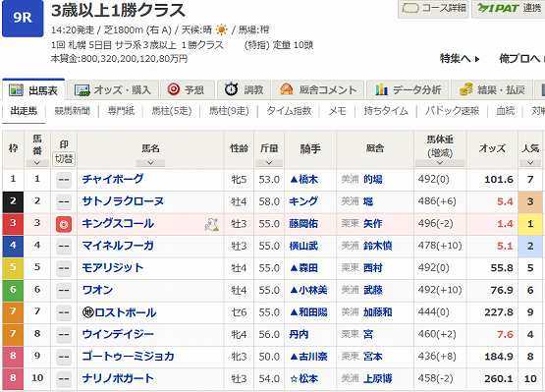Open trainer 矢作 profile
Screen dimensions: 545x392
(372, 224)
